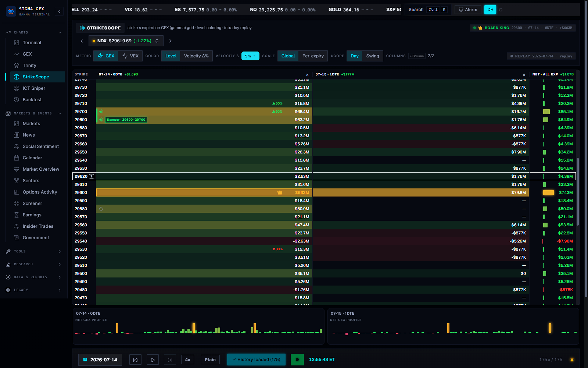
Task: Click the Board King badge
Action: [523, 28]
